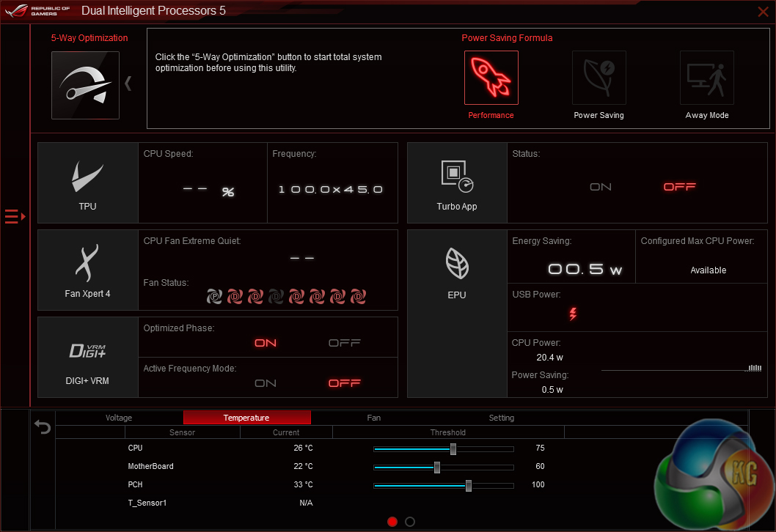776x532 pixels.
Task: Select the Power Saving leaf icon
Action: click(599, 78)
